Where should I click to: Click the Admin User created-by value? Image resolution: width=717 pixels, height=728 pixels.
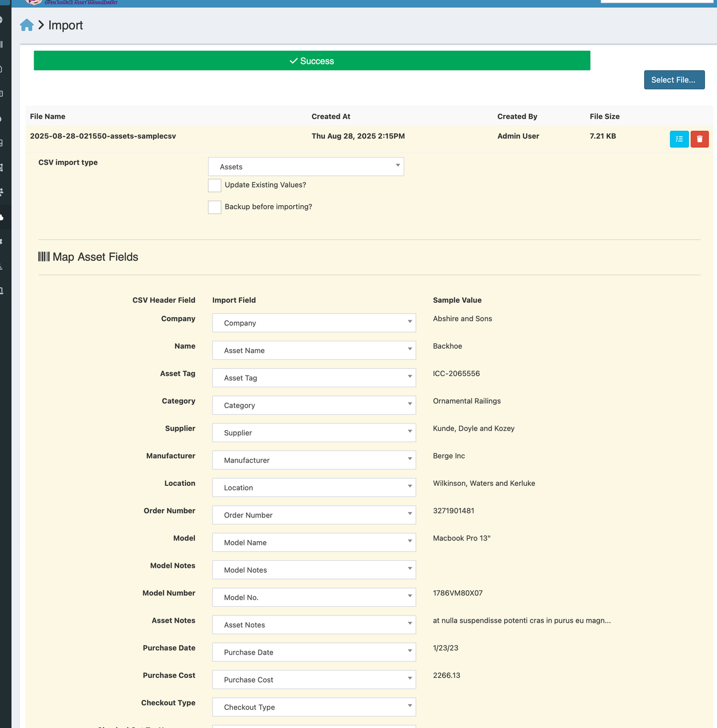click(518, 136)
